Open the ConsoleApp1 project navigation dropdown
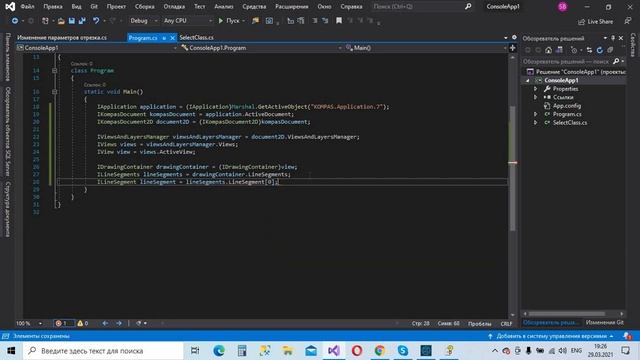Screen dimensions: 640x360 [x=97, y=48]
